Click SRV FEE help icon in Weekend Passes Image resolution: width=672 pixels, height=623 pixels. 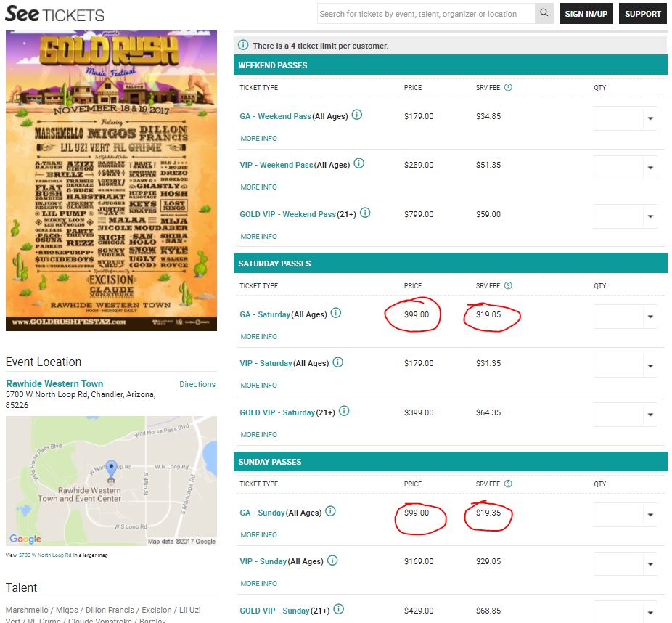pyautogui.click(x=508, y=87)
